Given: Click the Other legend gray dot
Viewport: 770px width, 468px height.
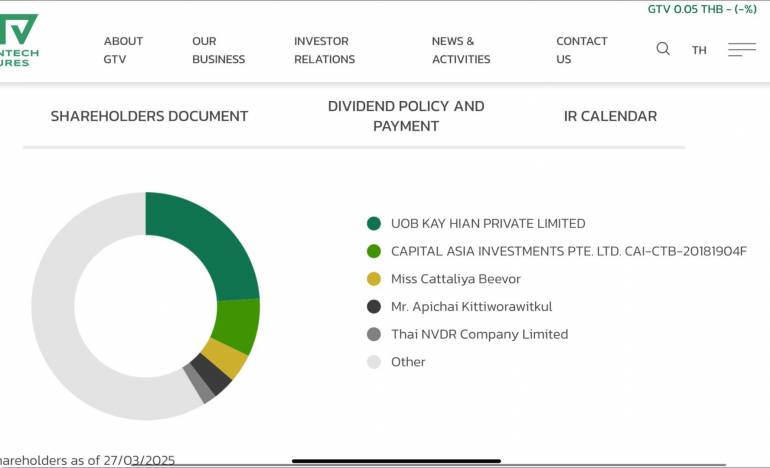Looking at the screenshot, I should click(x=374, y=362).
